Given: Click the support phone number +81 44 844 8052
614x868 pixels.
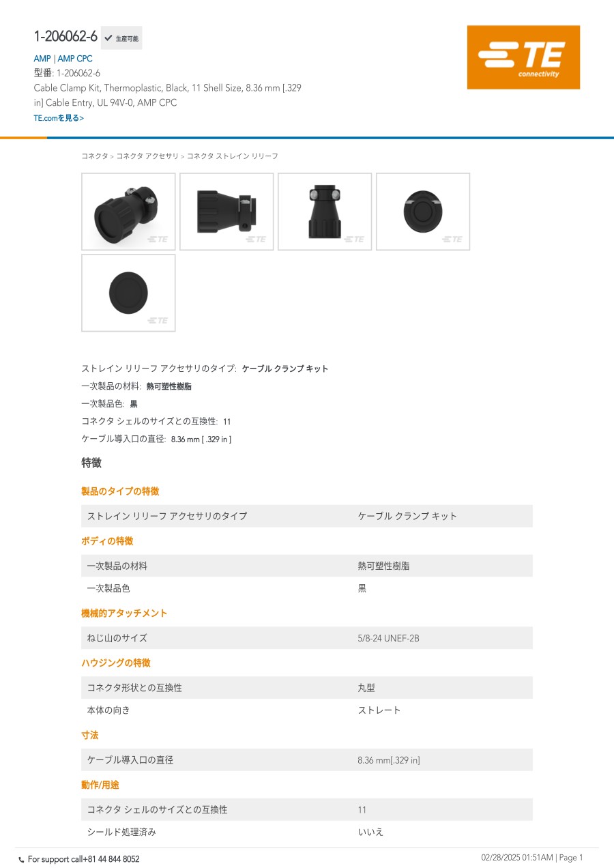Looking at the screenshot, I should 111,859.
